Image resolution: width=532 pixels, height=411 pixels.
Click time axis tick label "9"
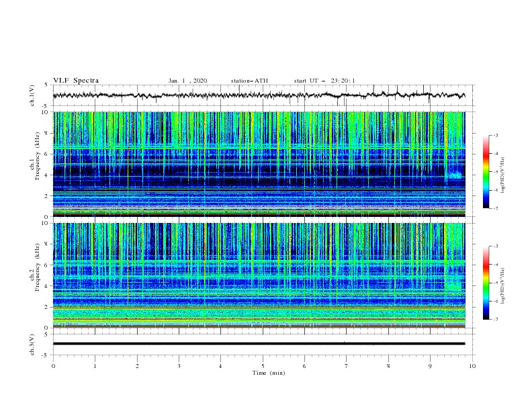[430, 366]
